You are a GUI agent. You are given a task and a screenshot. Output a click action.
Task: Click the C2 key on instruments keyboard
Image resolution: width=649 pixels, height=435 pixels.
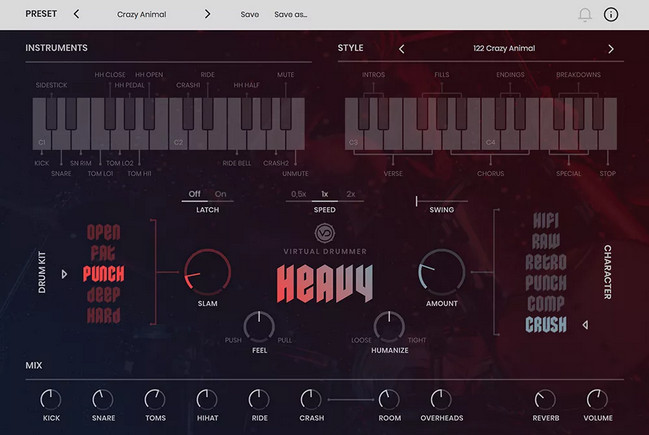coord(178,141)
